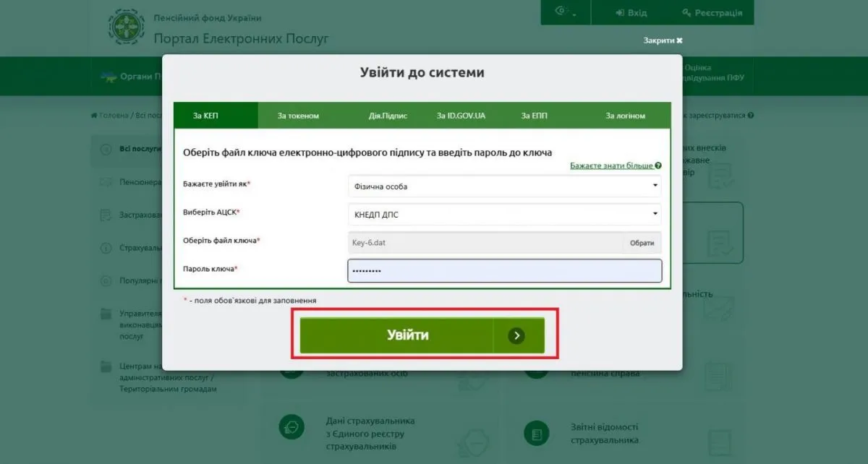The image size is (868, 464).
Task: Click the Оцінка відвідування ПФУ menu item
Action: 712,73
